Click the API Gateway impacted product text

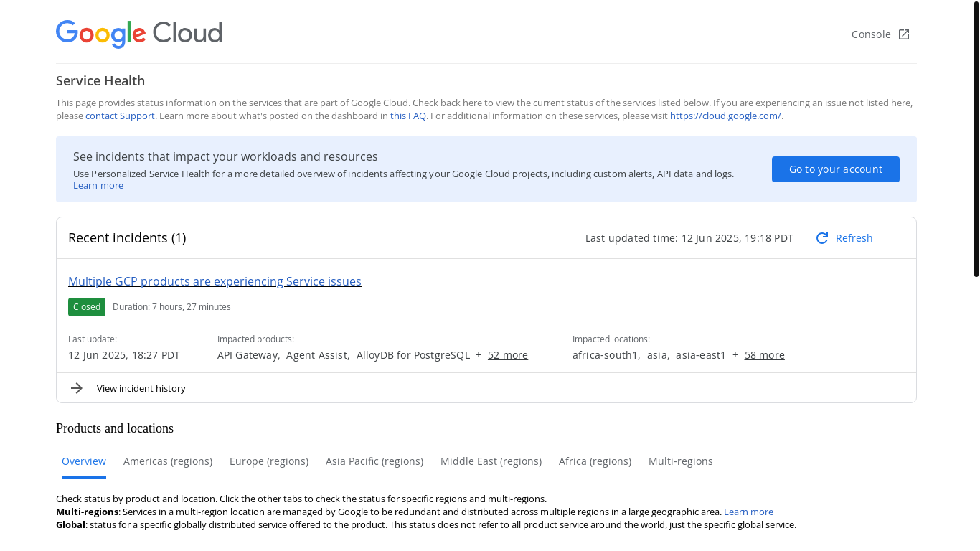click(248, 355)
